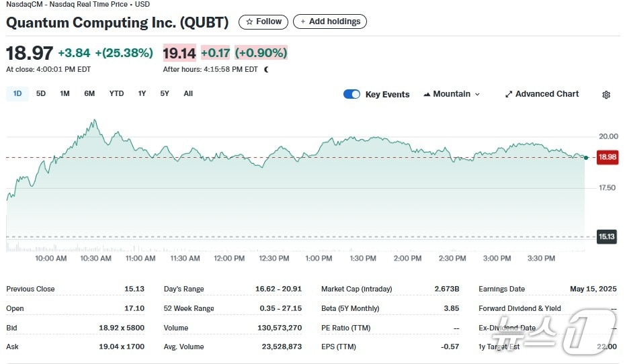Select the 1M range tab
This screenshot has height=364, width=625.
(x=65, y=93)
